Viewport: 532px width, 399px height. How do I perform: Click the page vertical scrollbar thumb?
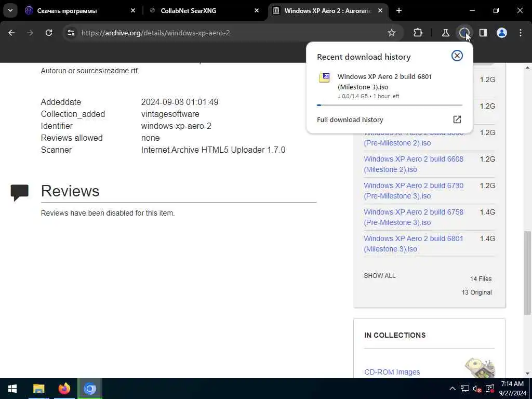point(527,273)
